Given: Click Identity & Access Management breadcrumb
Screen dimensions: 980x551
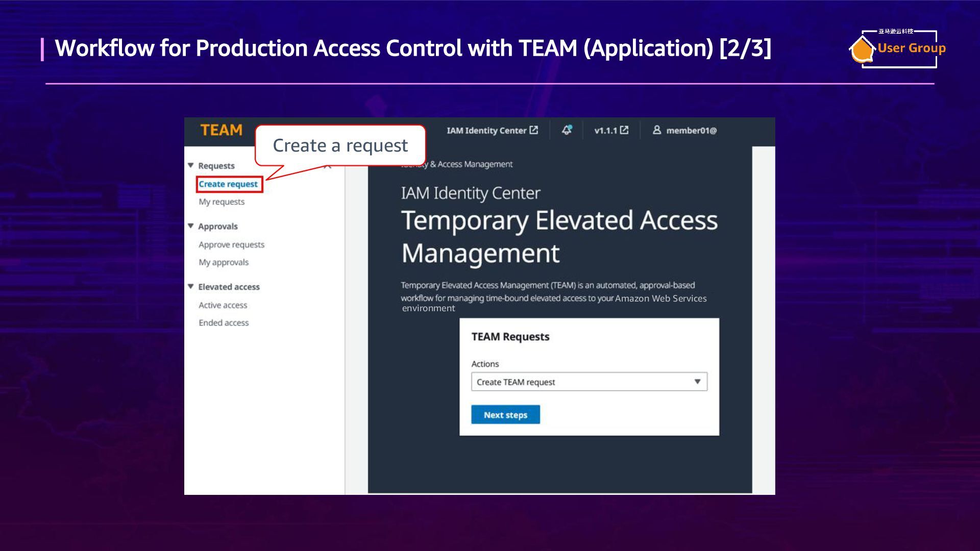Looking at the screenshot, I should click(470, 164).
